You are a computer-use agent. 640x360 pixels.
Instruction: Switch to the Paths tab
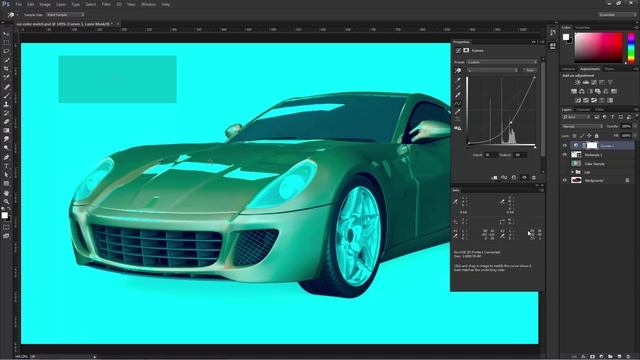[599, 109]
